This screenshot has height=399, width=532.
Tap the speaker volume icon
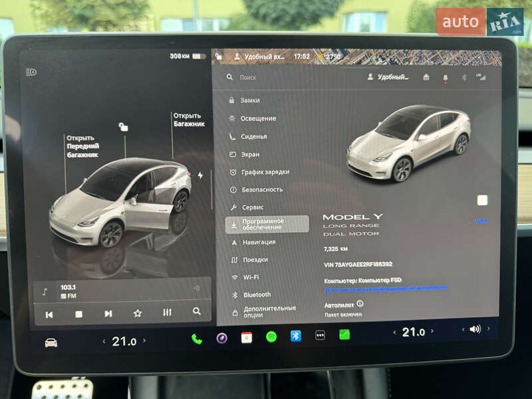(x=475, y=329)
